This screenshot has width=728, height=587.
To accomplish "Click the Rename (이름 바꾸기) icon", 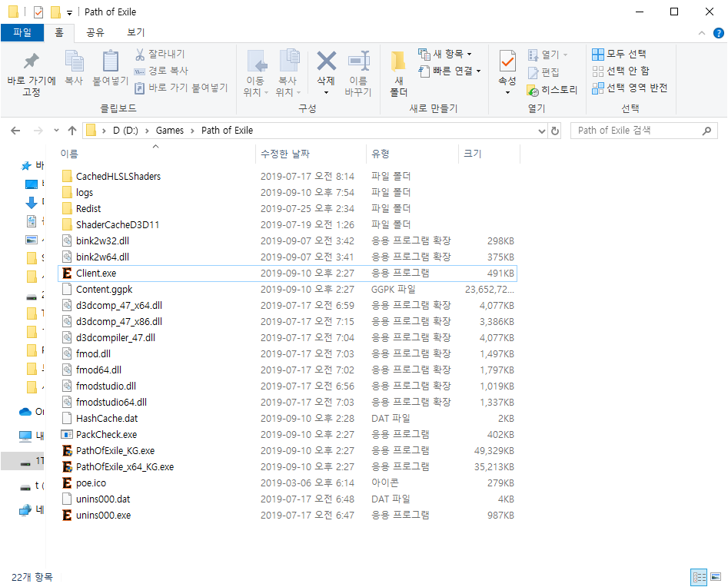I will coord(358,61).
